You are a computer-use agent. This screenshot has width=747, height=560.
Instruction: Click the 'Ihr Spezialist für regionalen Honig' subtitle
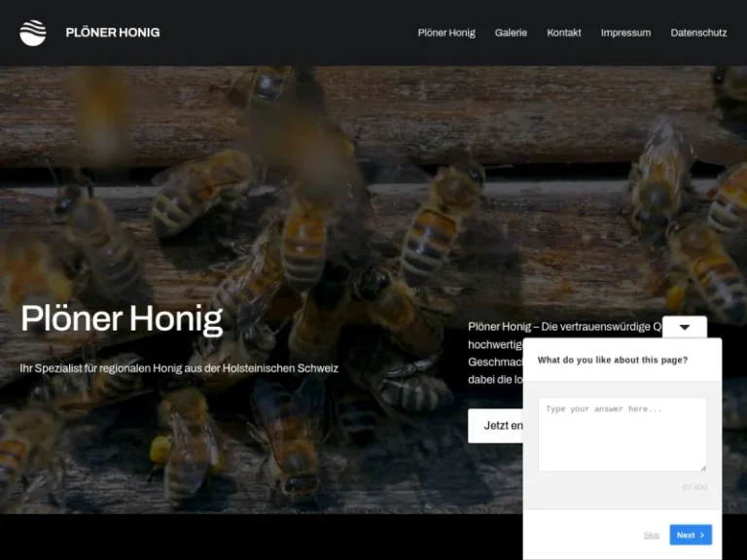[x=179, y=368]
